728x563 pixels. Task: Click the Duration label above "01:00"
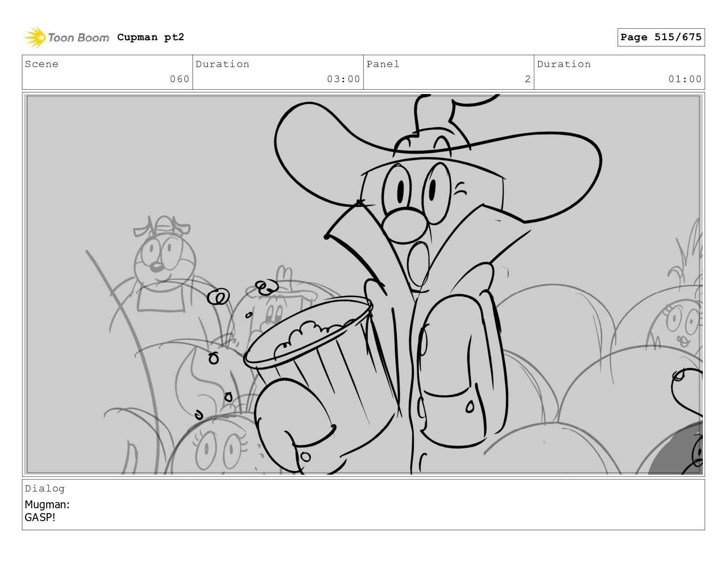[564, 64]
